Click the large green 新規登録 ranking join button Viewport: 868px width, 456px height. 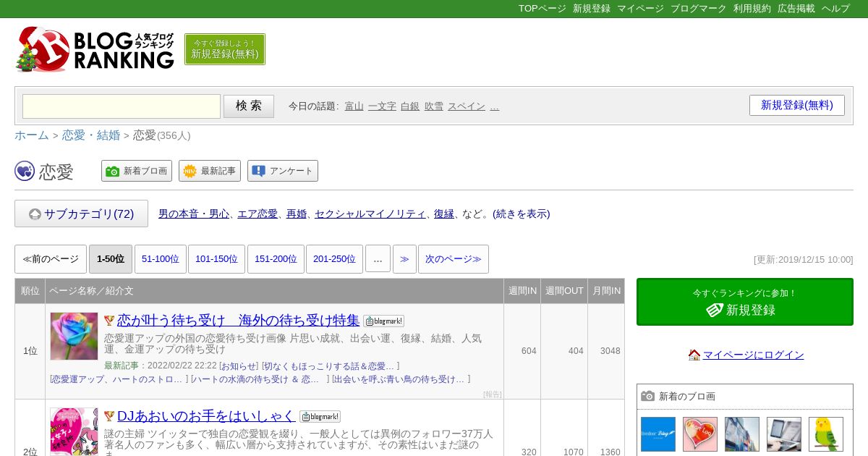pos(745,302)
